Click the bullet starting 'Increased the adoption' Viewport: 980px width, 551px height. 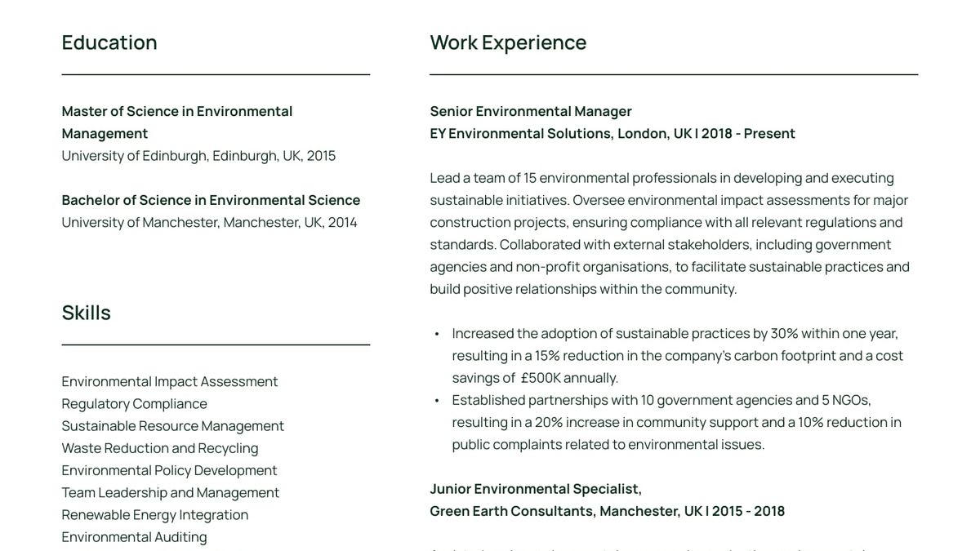point(678,355)
